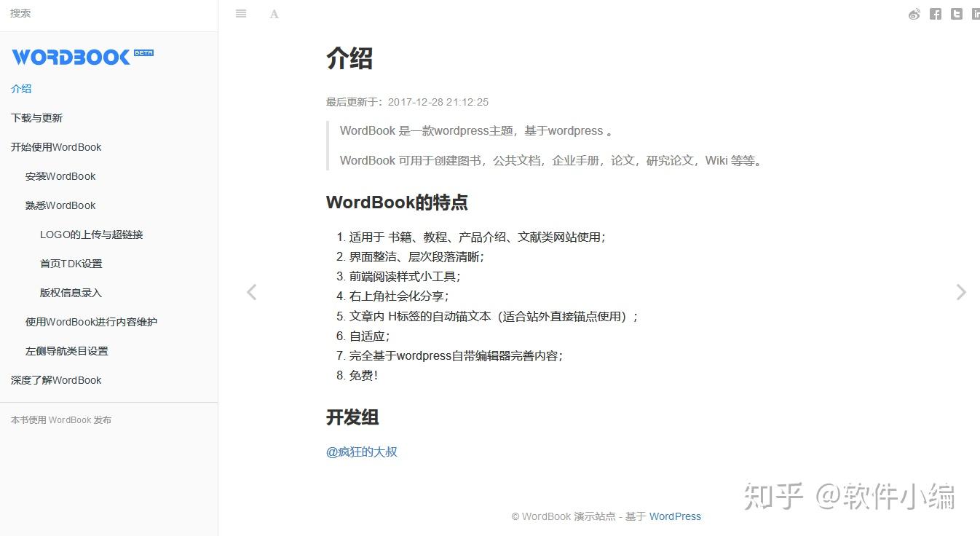Click the WordBook的特点 heading anchor

(x=397, y=202)
